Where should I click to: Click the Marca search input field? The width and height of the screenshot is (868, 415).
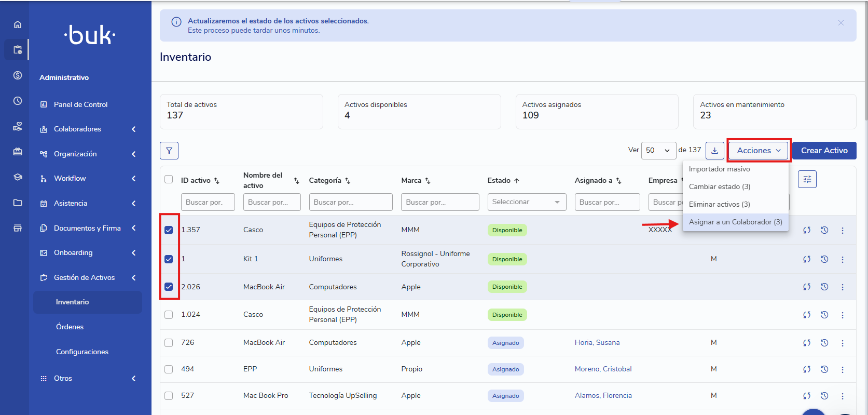[x=439, y=202]
